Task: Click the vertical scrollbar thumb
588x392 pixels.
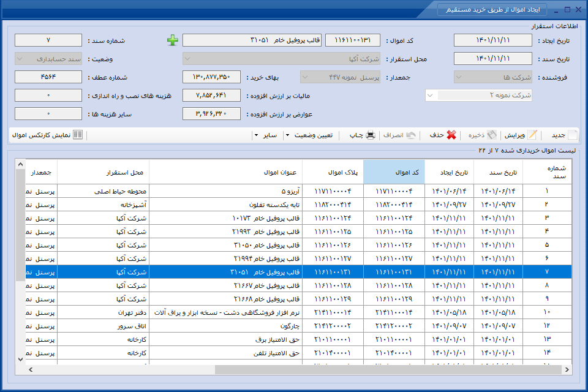Action: pos(20,225)
